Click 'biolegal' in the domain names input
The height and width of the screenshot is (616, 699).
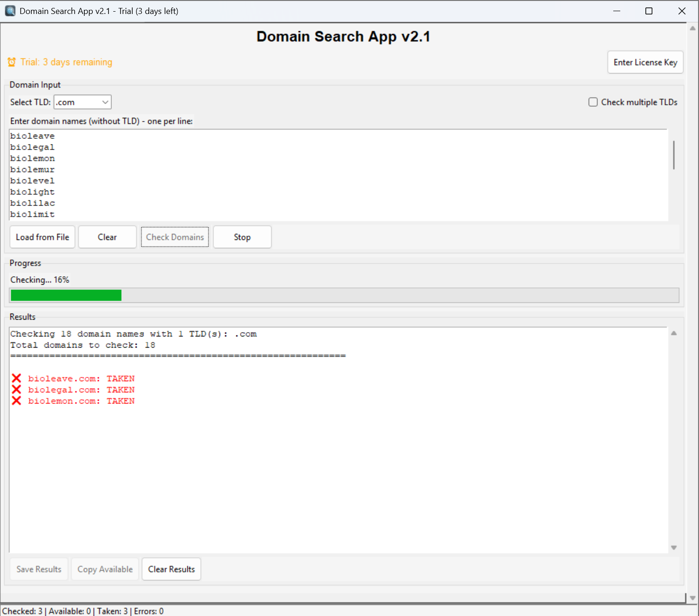33,147
